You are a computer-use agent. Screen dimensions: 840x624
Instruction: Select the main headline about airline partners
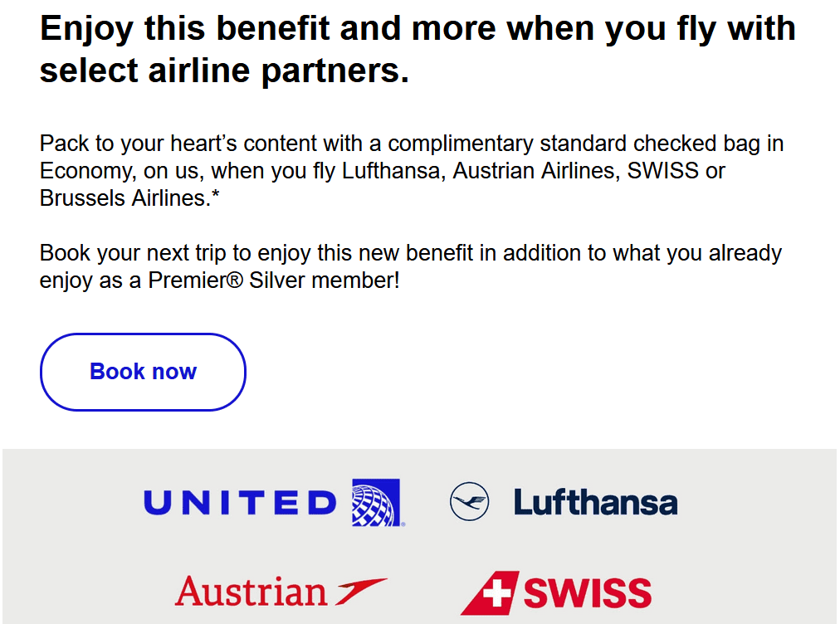pyautogui.click(x=417, y=51)
